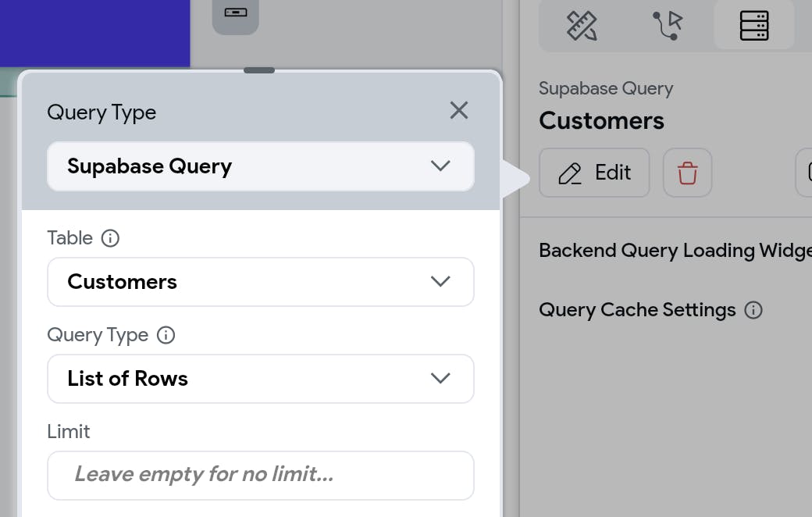Edit the Customers Supabase query
Viewport: 812px width, 517px height.
pos(594,173)
